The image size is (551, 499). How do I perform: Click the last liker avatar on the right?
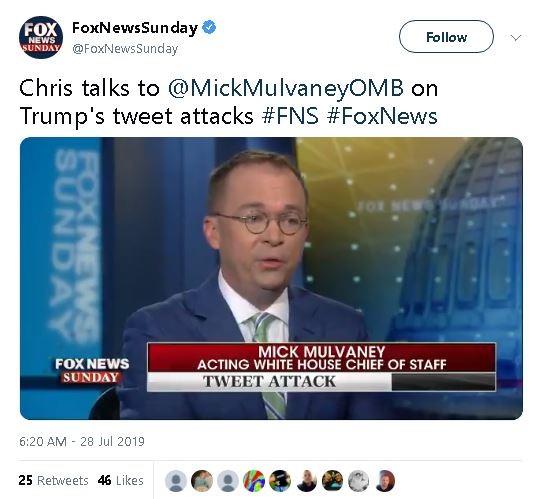point(385,481)
